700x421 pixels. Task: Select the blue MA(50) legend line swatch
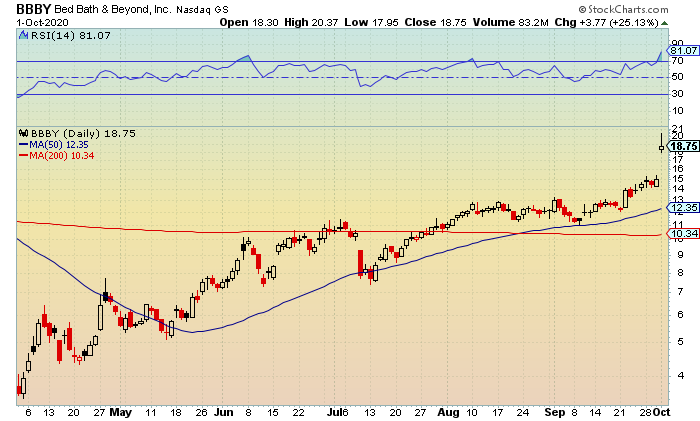coord(24,145)
